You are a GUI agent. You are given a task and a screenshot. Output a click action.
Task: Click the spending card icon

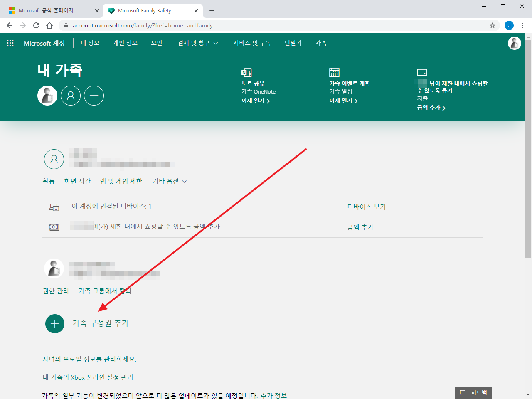(x=422, y=72)
